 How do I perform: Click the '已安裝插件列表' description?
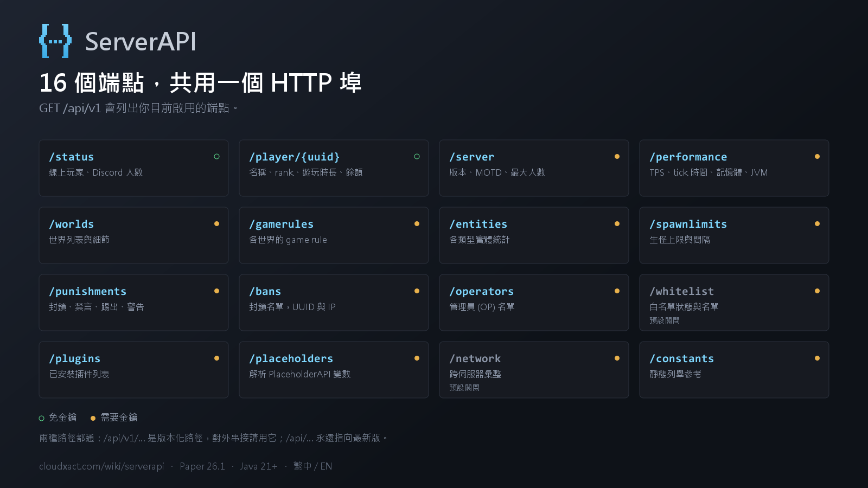click(79, 374)
